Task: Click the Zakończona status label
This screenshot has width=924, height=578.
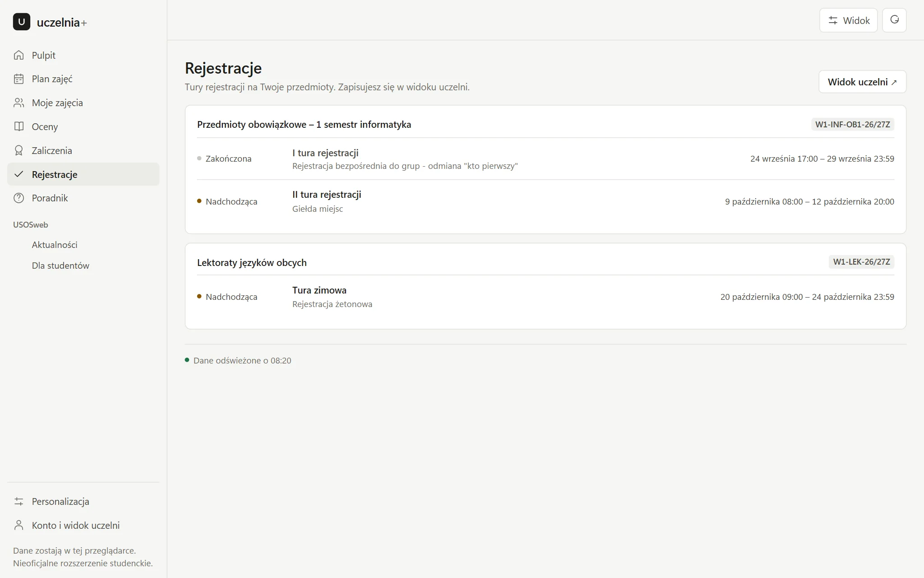Action: (228, 158)
